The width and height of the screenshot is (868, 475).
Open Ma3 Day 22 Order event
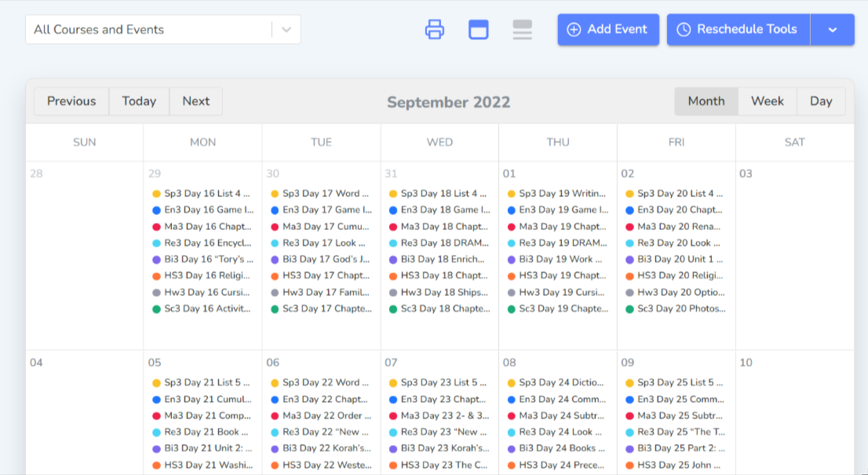point(320,416)
